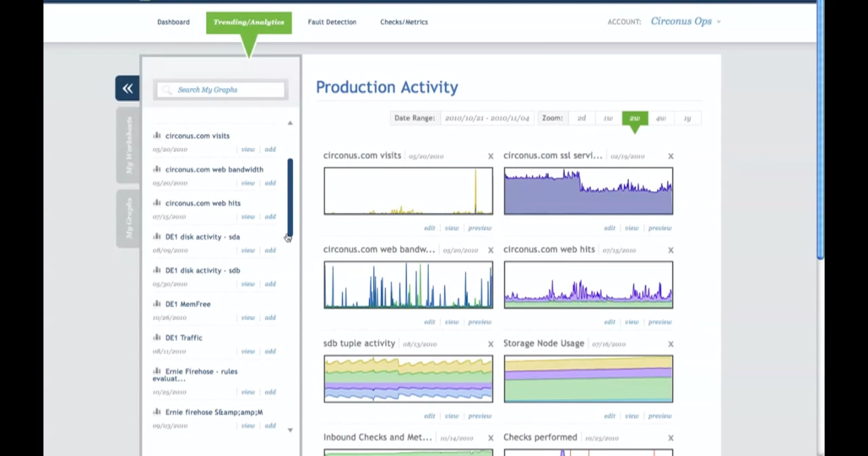Click add for DE1 MemFree in sidebar
The image size is (868, 456).
[x=270, y=318]
